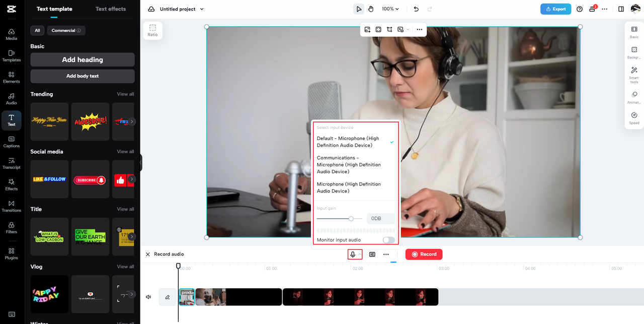Toggle Monitor input audio switch

(389, 240)
